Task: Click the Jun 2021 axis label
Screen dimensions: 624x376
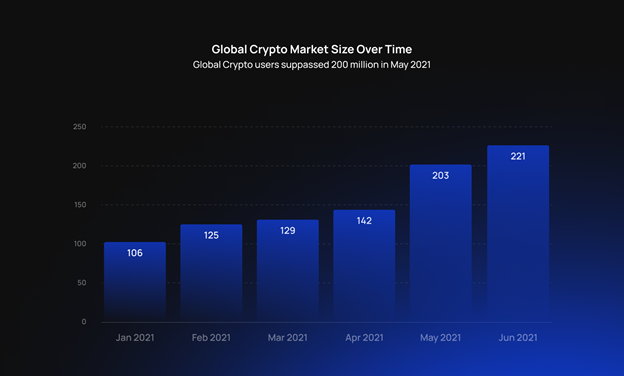Action: click(518, 337)
